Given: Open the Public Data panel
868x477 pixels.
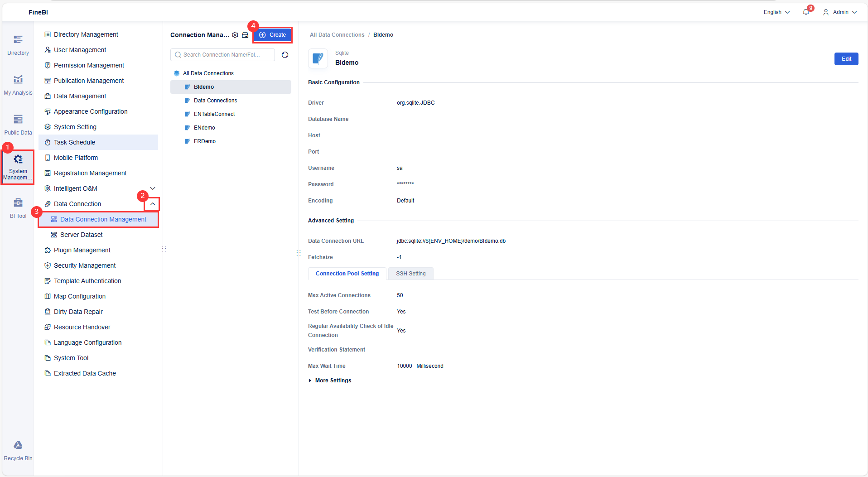Looking at the screenshot, I should coord(18,124).
